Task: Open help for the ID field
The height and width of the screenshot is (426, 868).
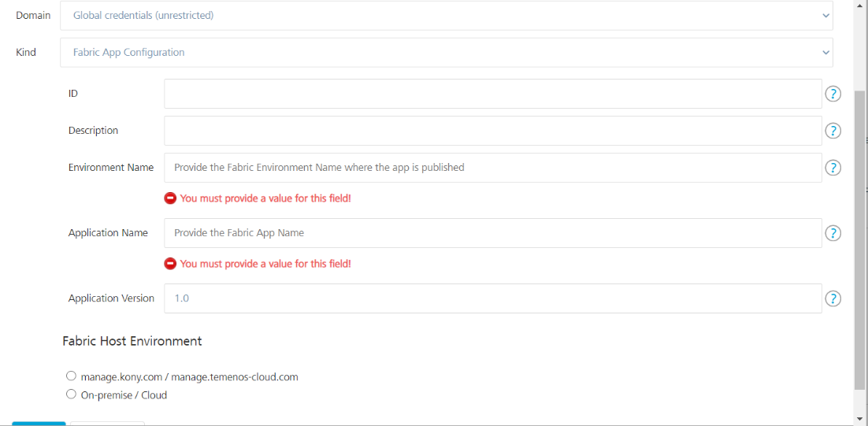Action: coord(833,94)
